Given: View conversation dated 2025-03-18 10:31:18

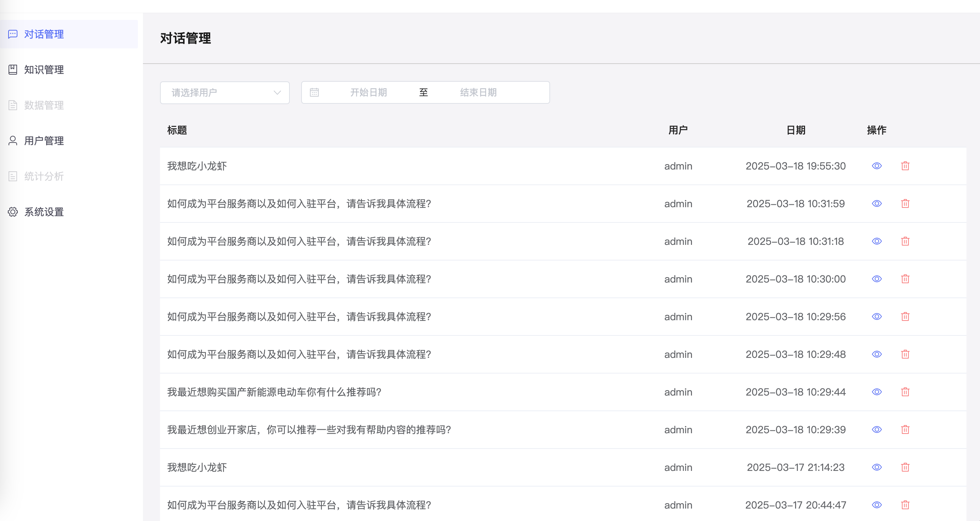Looking at the screenshot, I should pos(877,241).
